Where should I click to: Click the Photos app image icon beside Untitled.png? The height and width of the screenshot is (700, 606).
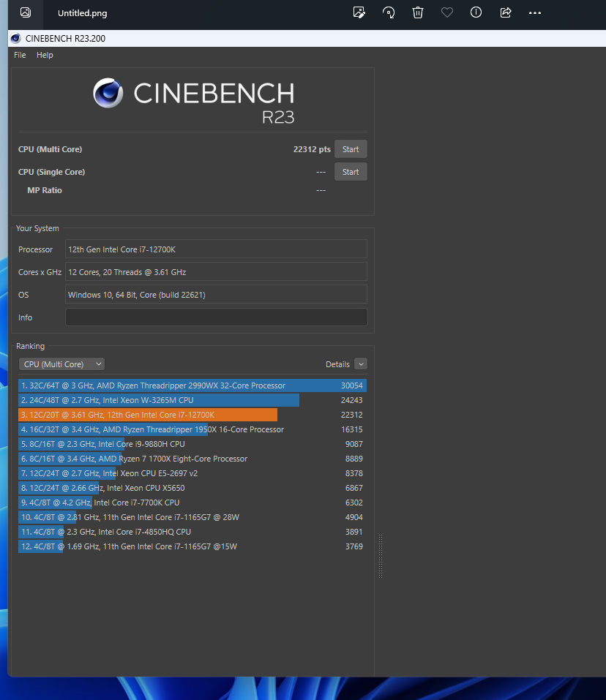[26, 12]
